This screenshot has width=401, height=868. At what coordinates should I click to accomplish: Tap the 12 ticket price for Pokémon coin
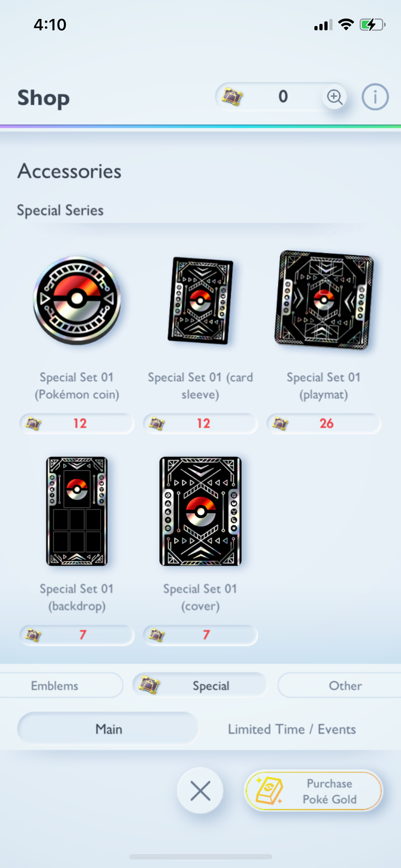77,423
